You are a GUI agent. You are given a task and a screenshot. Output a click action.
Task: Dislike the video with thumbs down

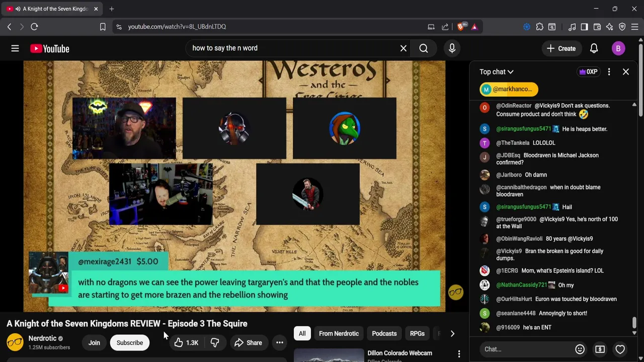pyautogui.click(x=215, y=343)
